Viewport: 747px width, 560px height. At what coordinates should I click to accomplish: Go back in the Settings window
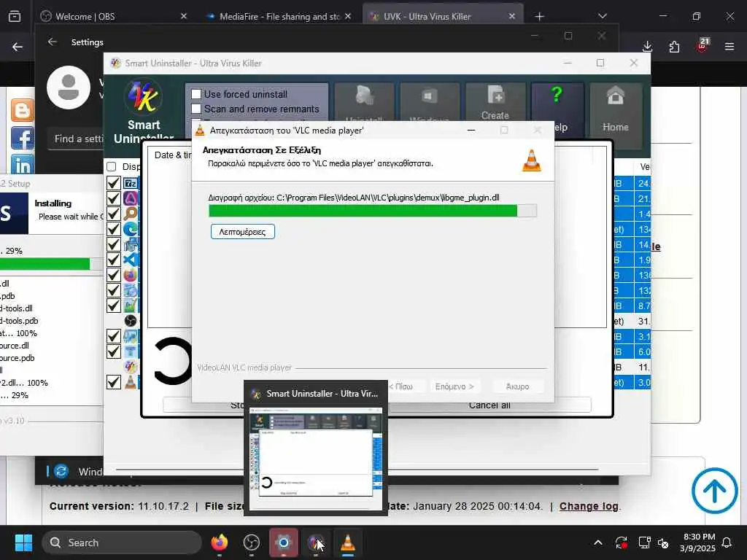point(53,42)
